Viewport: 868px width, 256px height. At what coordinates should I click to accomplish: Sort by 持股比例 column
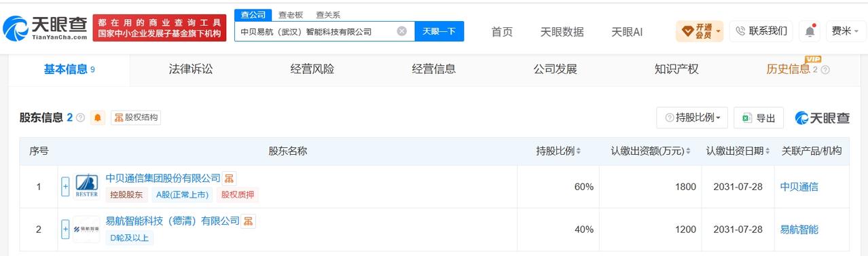(x=558, y=151)
